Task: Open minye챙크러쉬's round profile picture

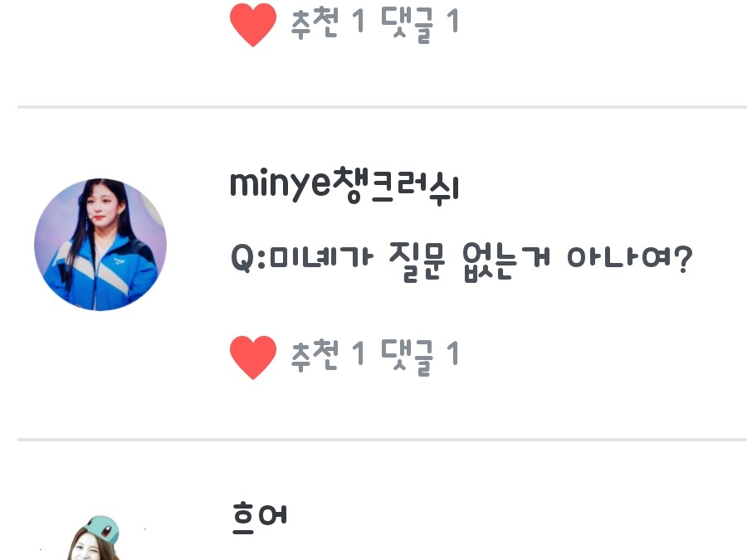Action: point(100,244)
